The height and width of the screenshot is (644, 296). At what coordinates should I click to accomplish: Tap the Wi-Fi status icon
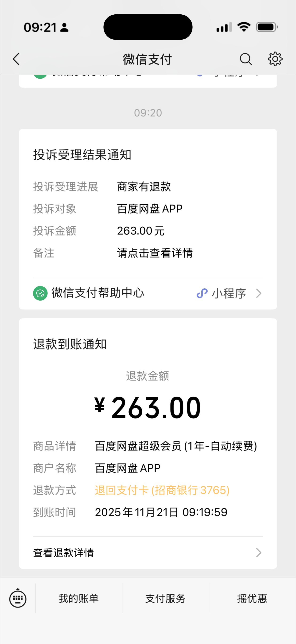coord(244,27)
